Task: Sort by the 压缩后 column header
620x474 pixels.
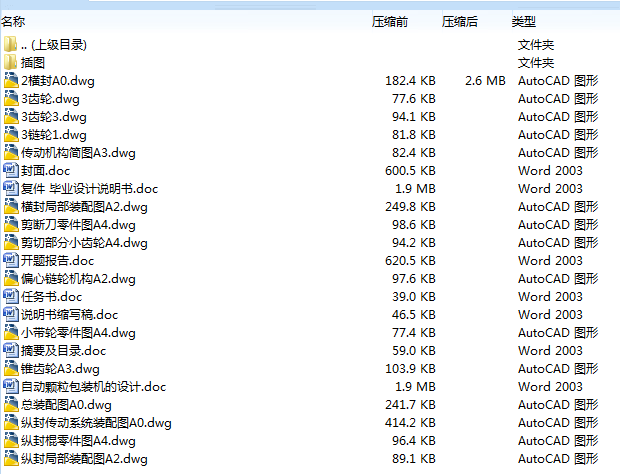Action: click(460, 21)
